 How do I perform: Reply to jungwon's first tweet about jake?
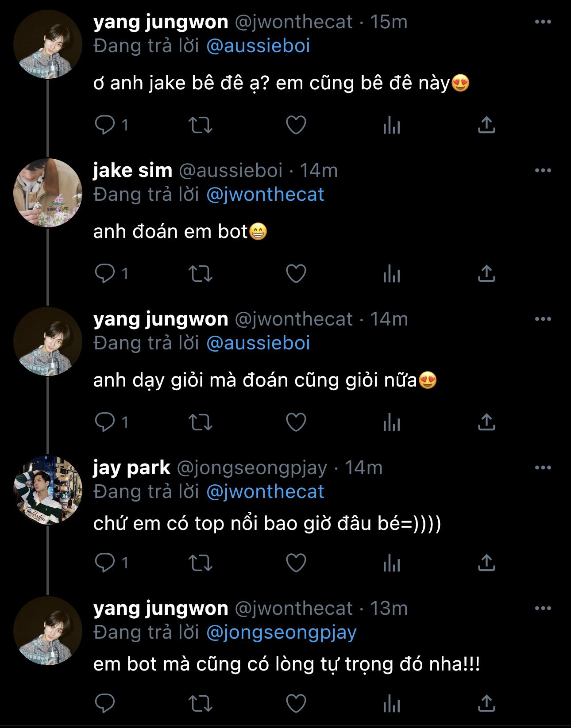click(105, 125)
